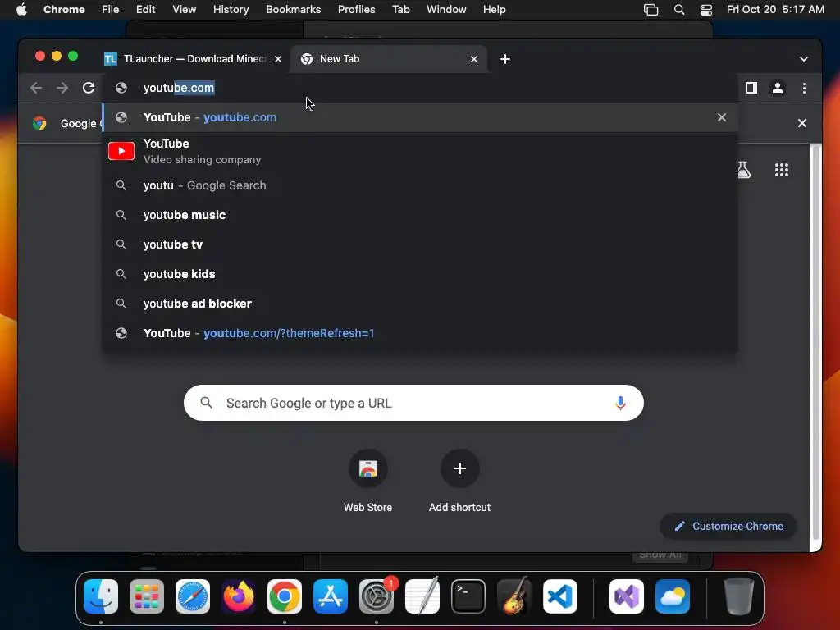This screenshot has width=840, height=630.
Task: Open System Settings from the Dock
Action: 377,596
